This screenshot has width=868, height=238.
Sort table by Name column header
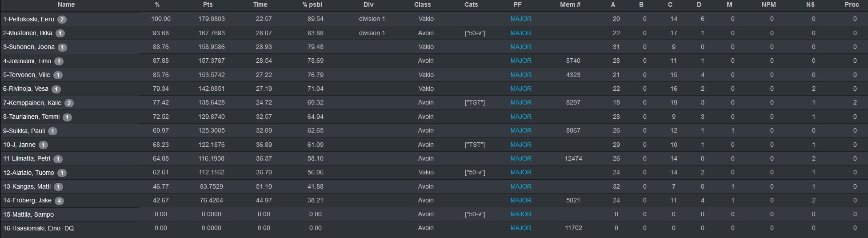[66, 4]
